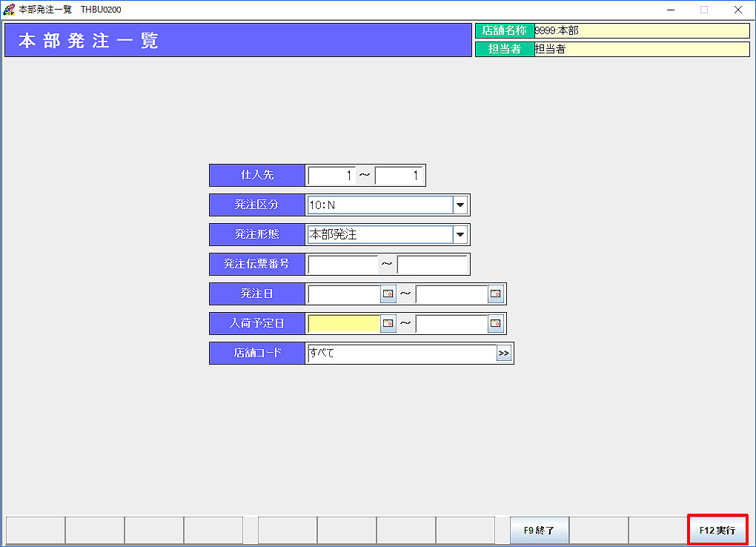Screen dimensions: 756x547
Task: Click the >> button beside 店舗コード
Action: (x=503, y=353)
